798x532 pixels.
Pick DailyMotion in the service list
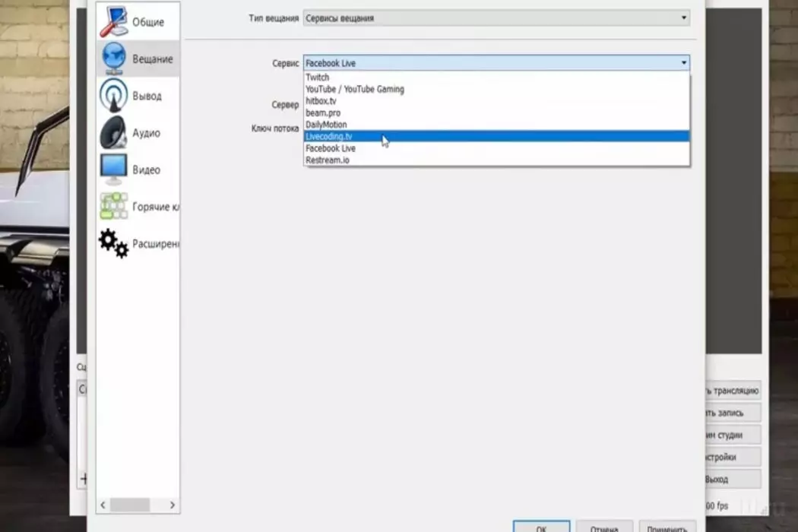[x=496, y=124]
